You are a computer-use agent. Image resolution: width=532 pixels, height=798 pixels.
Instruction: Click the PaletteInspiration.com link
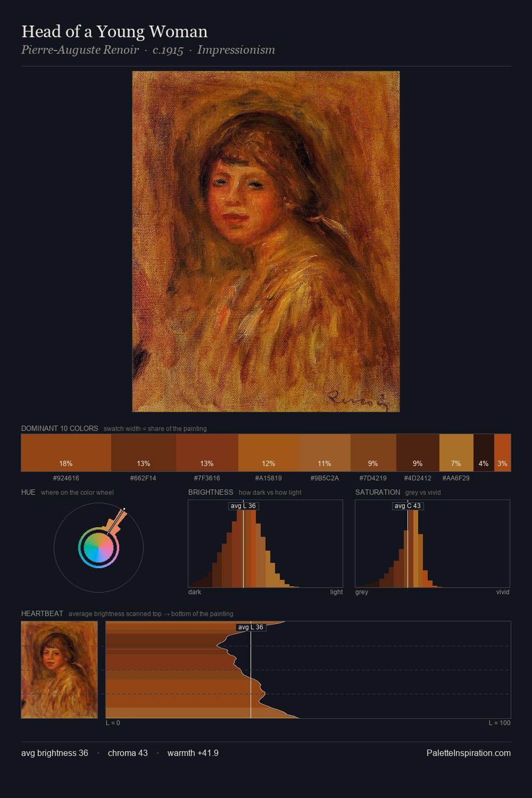click(x=469, y=753)
